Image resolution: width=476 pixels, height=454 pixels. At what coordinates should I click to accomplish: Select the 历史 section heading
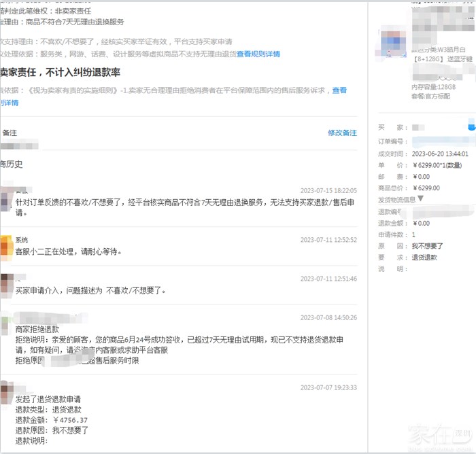click(12, 164)
